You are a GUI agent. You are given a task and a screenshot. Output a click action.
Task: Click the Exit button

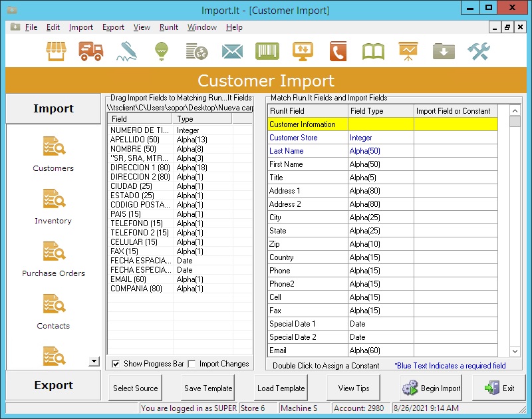tap(499, 388)
